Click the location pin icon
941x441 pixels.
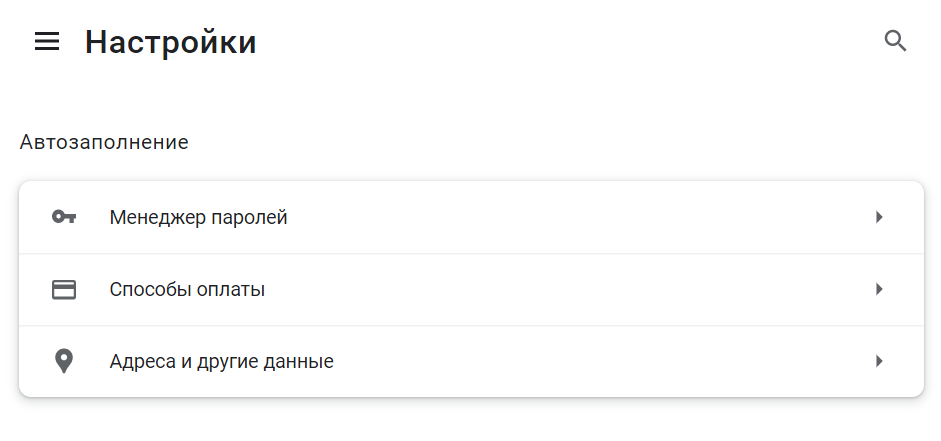pyautogui.click(x=64, y=361)
